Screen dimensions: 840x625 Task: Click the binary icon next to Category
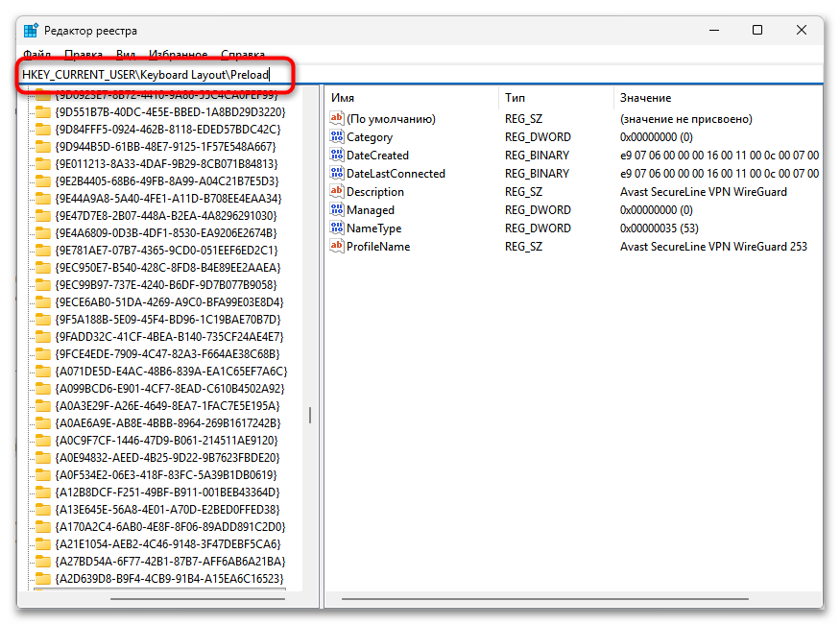[336, 136]
